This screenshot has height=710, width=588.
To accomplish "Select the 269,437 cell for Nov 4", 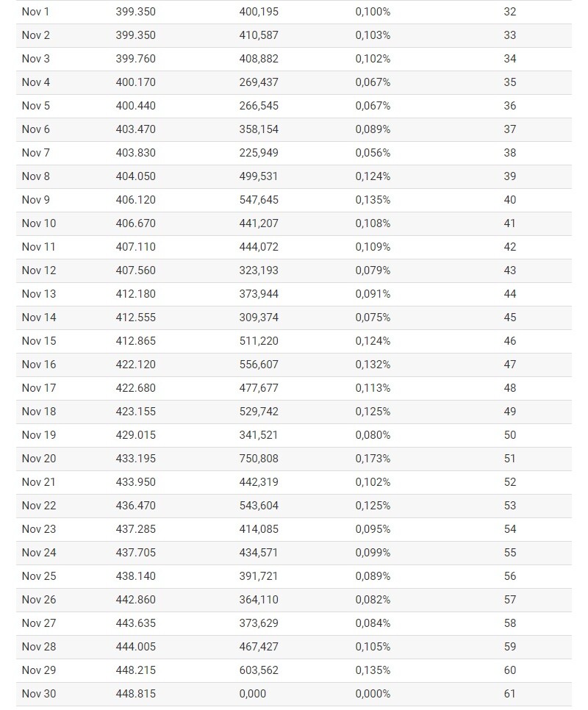I will tap(259, 82).
